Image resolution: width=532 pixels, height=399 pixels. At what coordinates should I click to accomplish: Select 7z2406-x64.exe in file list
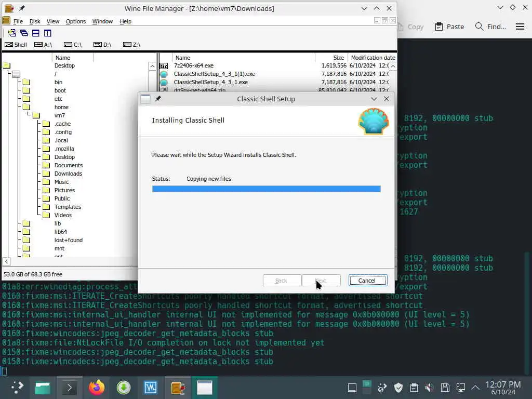click(x=194, y=65)
